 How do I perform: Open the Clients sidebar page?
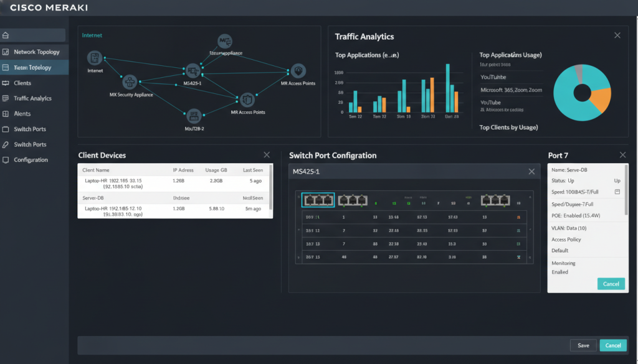[34, 83]
